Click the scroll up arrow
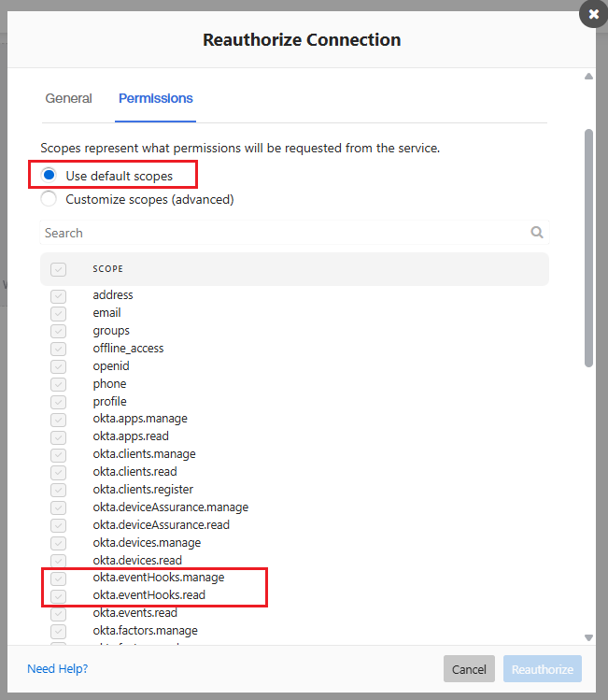This screenshot has height=700, width=608. [588, 77]
